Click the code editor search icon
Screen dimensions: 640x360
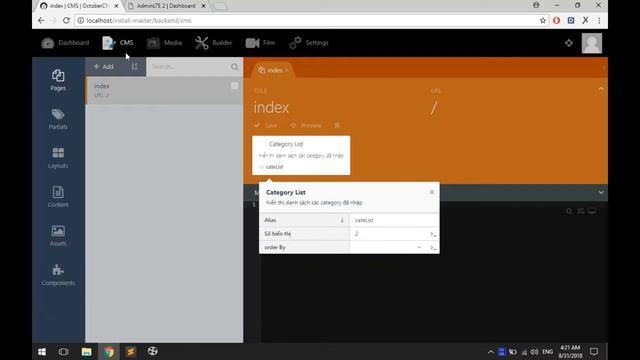click(569, 211)
